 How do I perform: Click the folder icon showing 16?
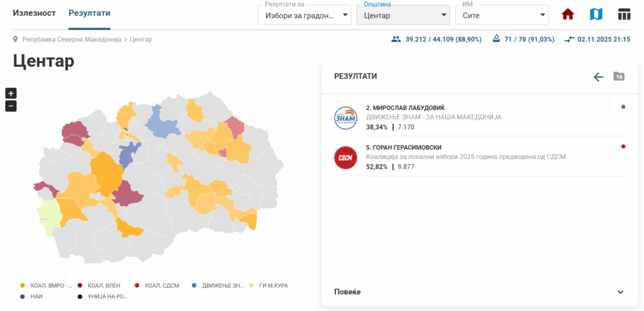pos(619,77)
